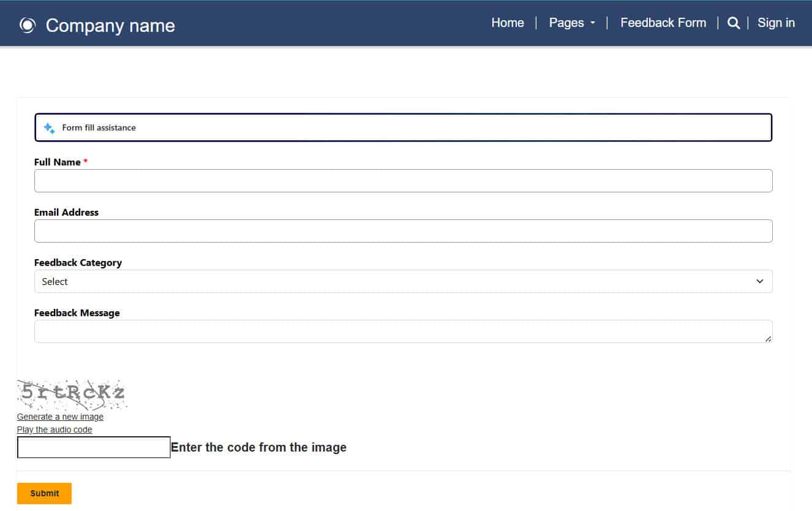Go to Home in navigation
The height and width of the screenshot is (511, 812).
pyautogui.click(x=508, y=23)
